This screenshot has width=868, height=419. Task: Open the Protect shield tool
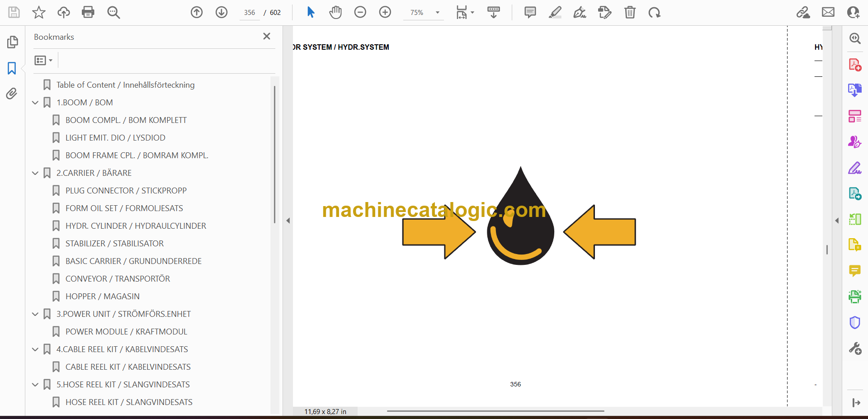[855, 322]
